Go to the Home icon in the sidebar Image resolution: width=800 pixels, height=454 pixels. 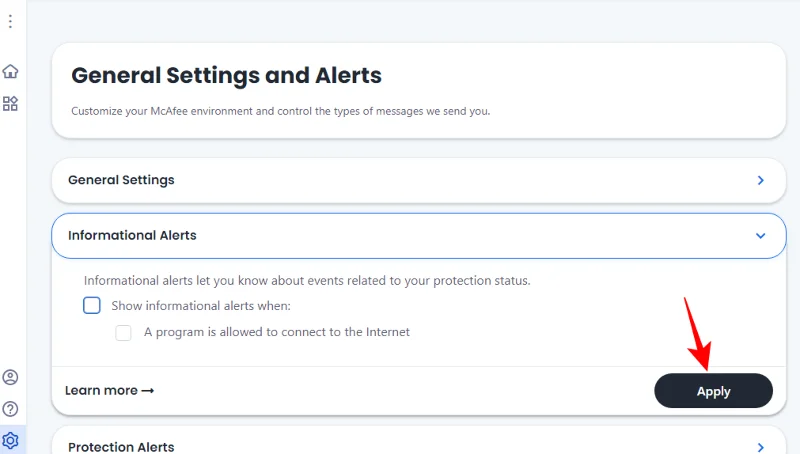pos(10,71)
